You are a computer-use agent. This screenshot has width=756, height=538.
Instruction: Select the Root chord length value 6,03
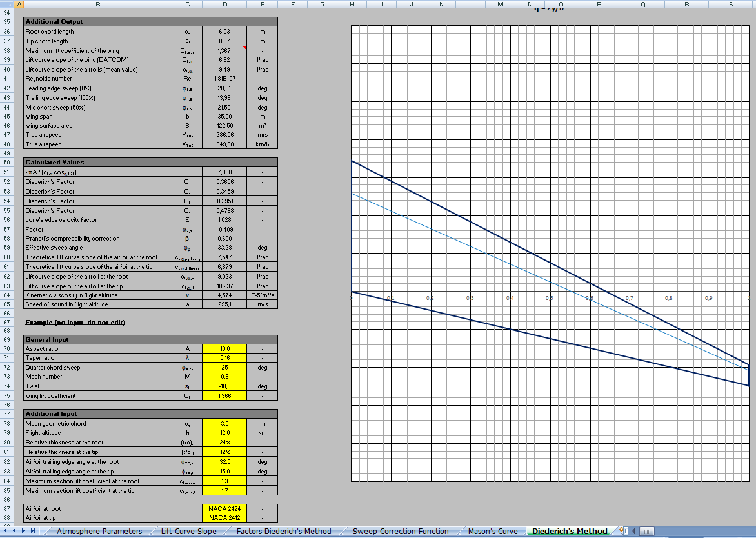click(x=224, y=32)
